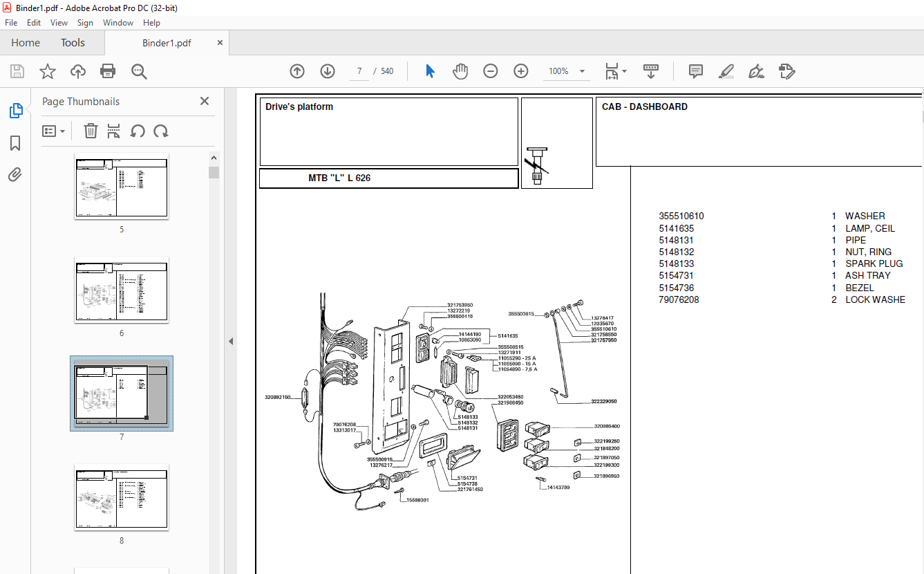Click the Redact or send-for-review icon

pos(786,71)
